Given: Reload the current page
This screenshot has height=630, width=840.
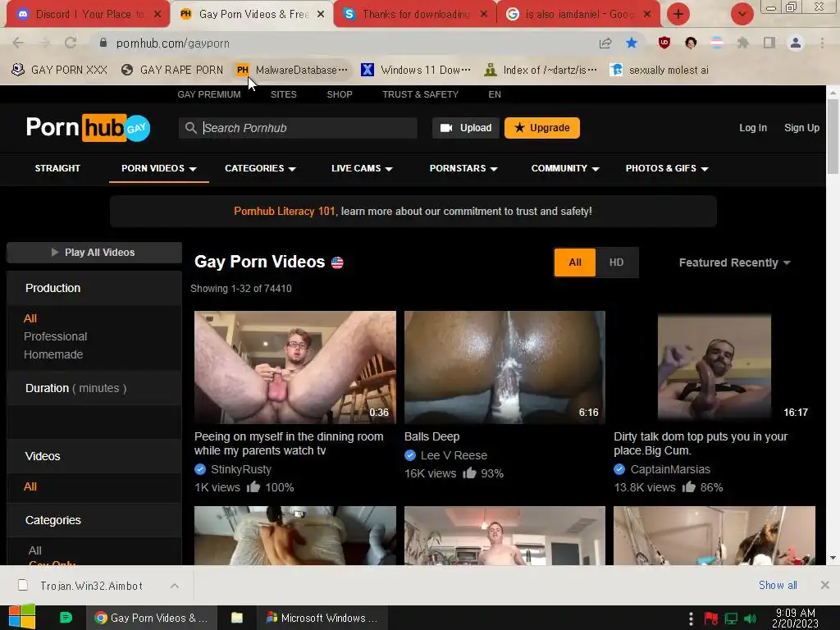Looking at the screenshot, I should tap(71, 43).
